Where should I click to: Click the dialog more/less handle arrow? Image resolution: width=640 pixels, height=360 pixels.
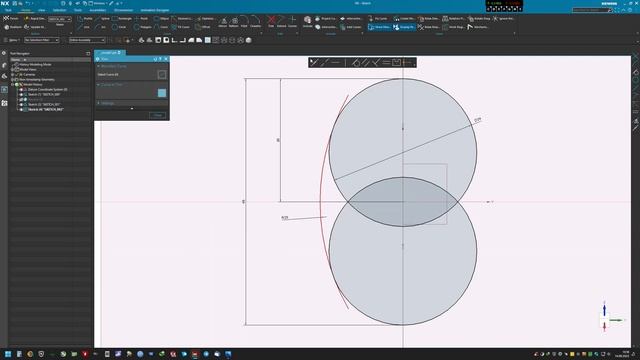tap(132, 109)
